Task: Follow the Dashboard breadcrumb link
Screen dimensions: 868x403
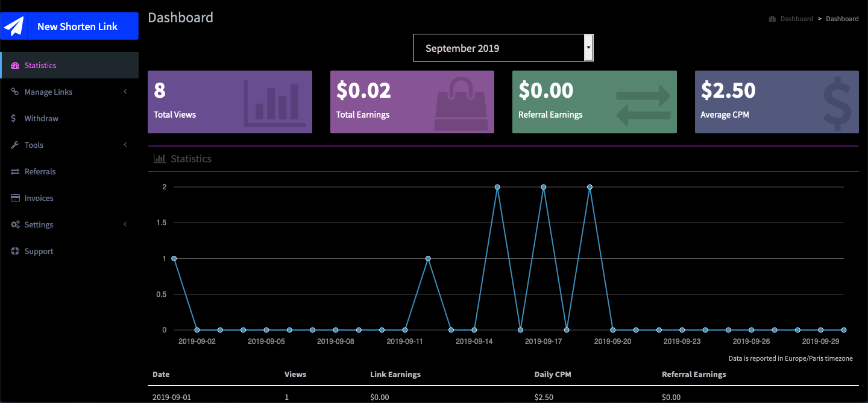Action: point(796,19)
